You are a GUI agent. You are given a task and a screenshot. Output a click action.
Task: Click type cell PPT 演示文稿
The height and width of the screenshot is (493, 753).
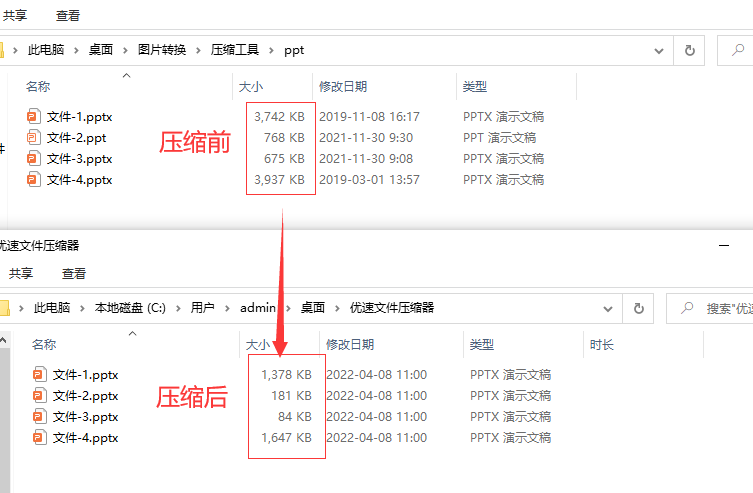(x=499, y=138)
